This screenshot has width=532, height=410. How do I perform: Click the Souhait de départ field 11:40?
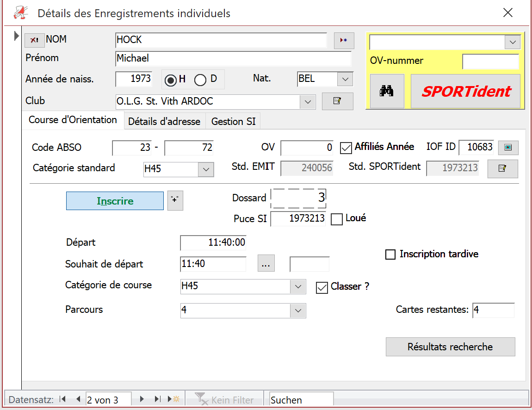[213, 264]
